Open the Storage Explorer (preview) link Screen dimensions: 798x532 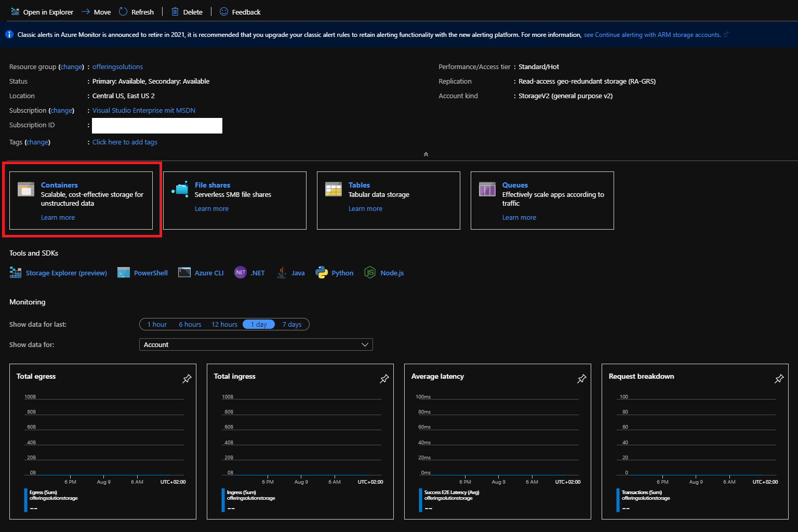66,273
